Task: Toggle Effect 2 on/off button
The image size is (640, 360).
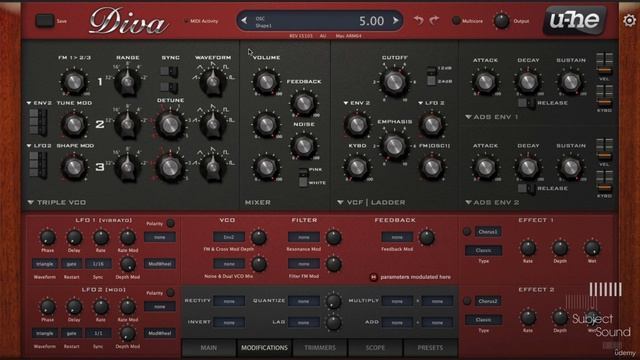Action: (467, 301)
